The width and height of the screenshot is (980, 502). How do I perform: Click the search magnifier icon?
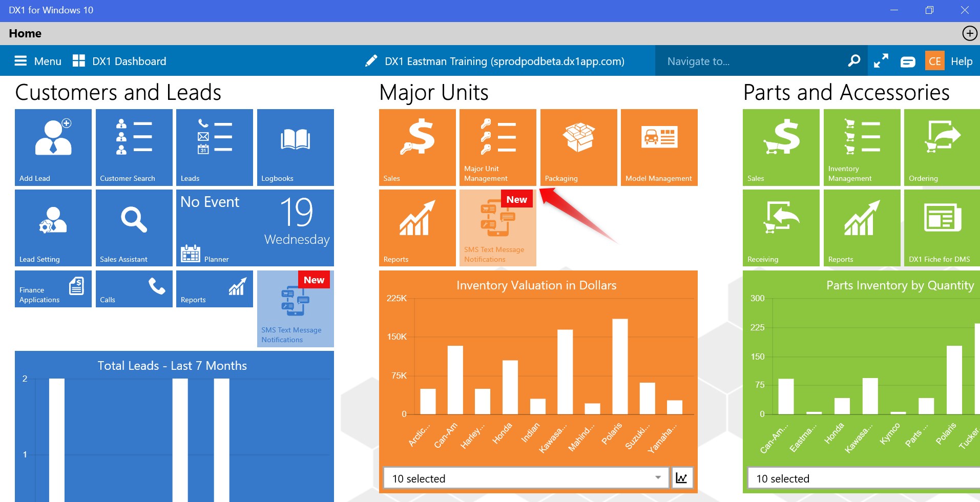[854, 61]
